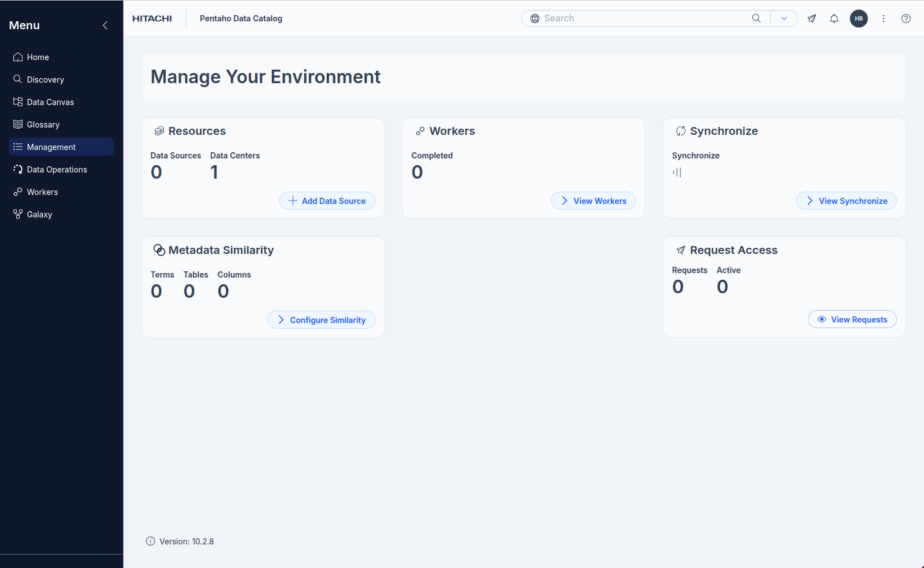Select Data Operations in the menu
Viewport: 924px width, 568px height.
click(x=57, y=170)
